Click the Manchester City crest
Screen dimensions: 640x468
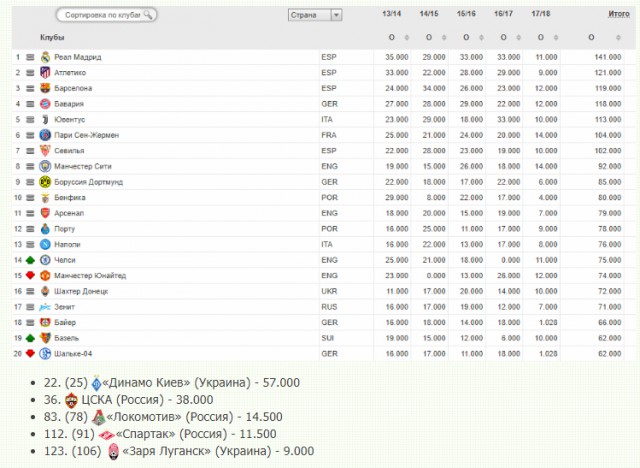coord(45,166)
